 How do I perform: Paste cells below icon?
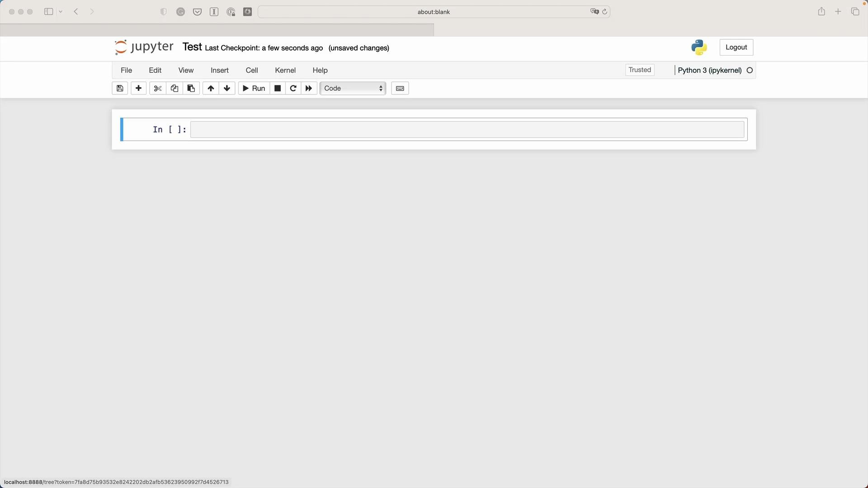[x=191, y=88]
